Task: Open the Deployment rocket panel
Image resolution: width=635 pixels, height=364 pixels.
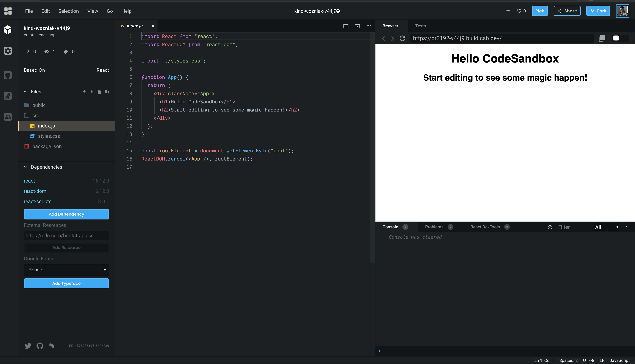Action: tap(8, 96)
